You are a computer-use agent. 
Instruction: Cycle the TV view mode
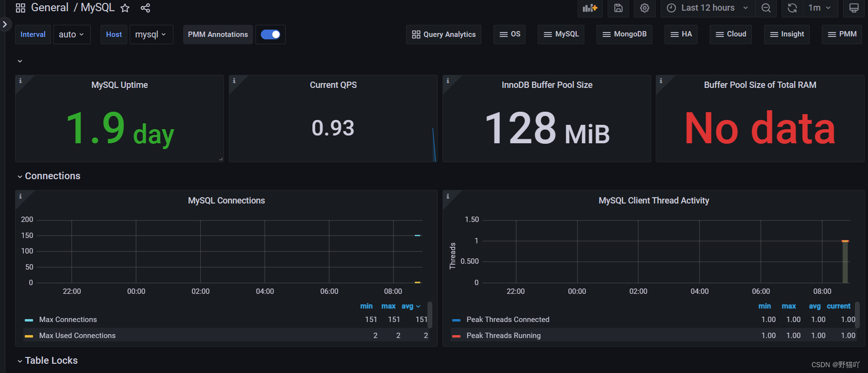(x=853, y=8)
